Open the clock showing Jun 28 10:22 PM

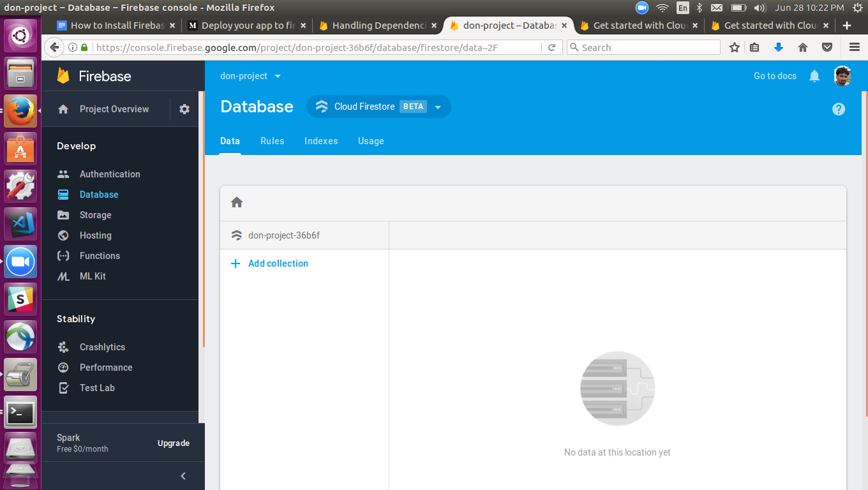pos(809,8)
